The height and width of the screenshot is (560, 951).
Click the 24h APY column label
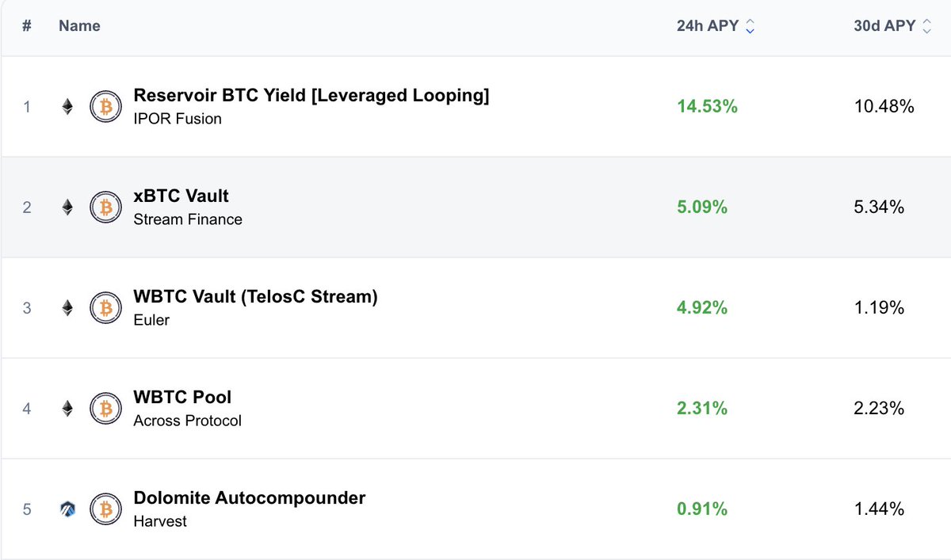pyautogui.click(x=707, y=26)
